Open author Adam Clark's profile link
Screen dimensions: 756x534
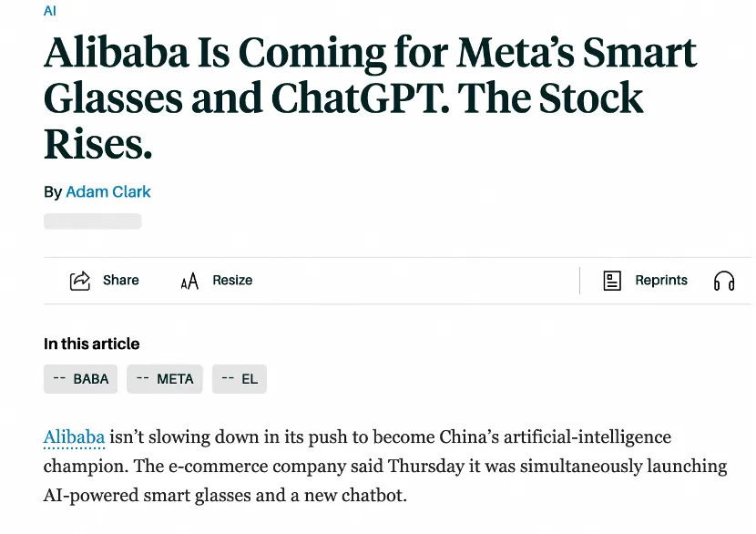[108, 192]
